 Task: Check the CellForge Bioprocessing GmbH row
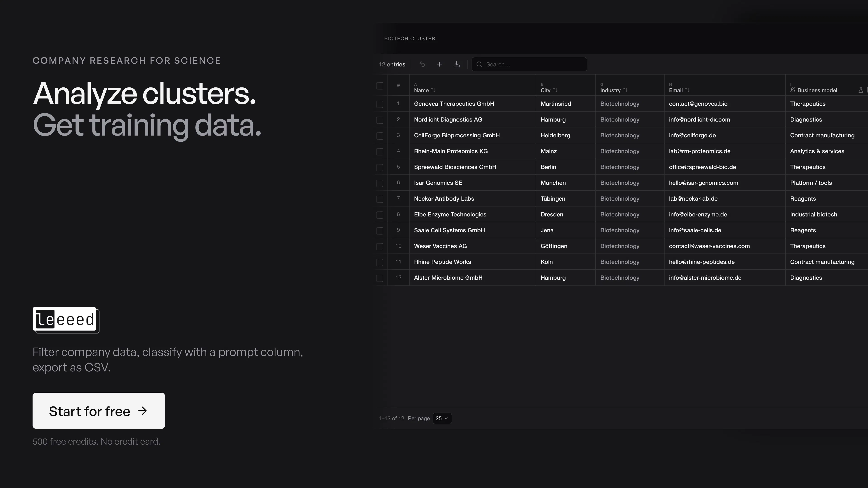pyautogui.click(x=380, y=136)
